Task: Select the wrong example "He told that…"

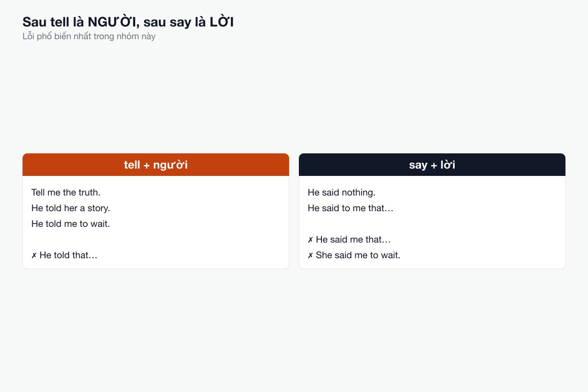Action: pos(69,255)
